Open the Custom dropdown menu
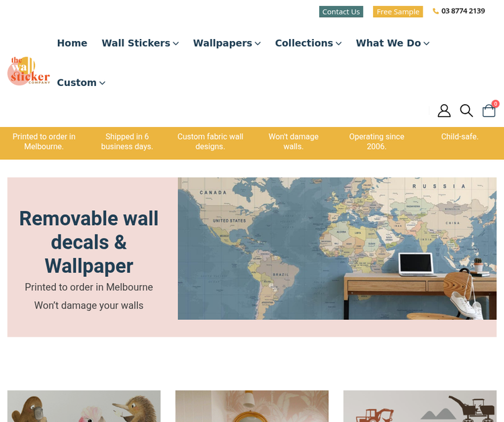The height and width of the screenshot is (422, 504). pyautogui.click(x=81, y=83)
